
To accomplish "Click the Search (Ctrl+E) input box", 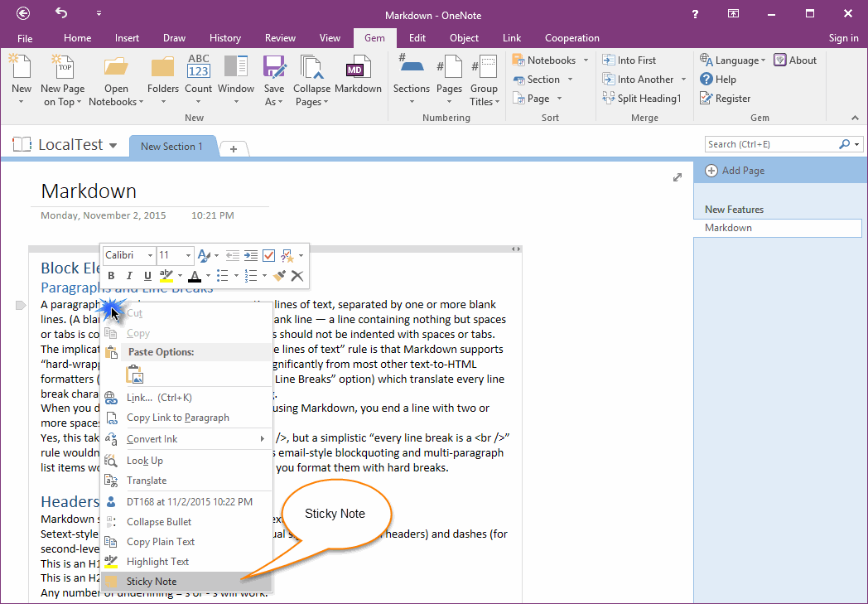I will [770, 144].
